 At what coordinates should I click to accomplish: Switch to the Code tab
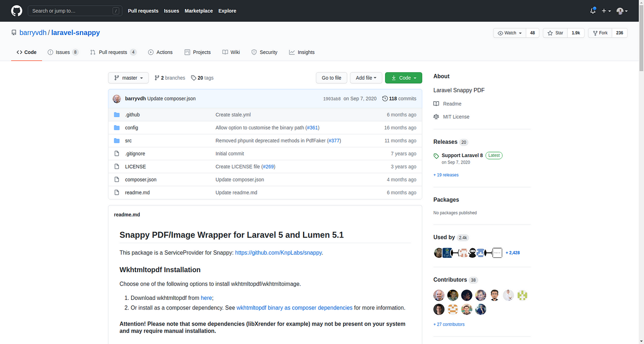(27, 52)
